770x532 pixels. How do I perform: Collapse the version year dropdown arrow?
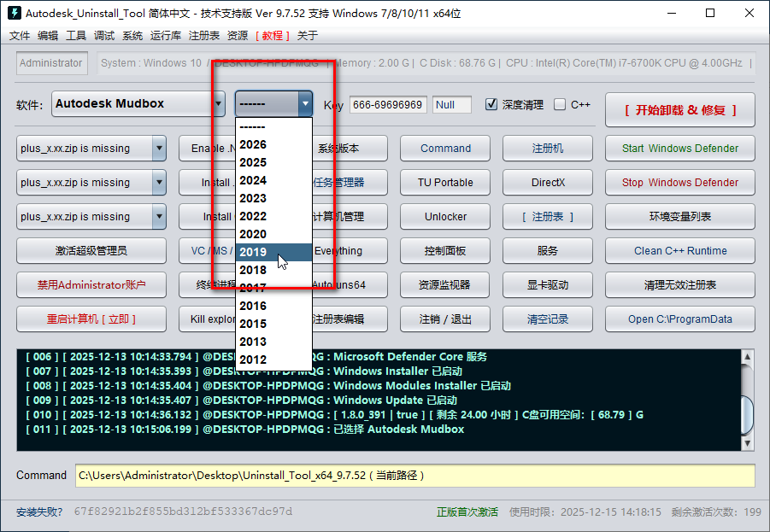coord(305,103)
